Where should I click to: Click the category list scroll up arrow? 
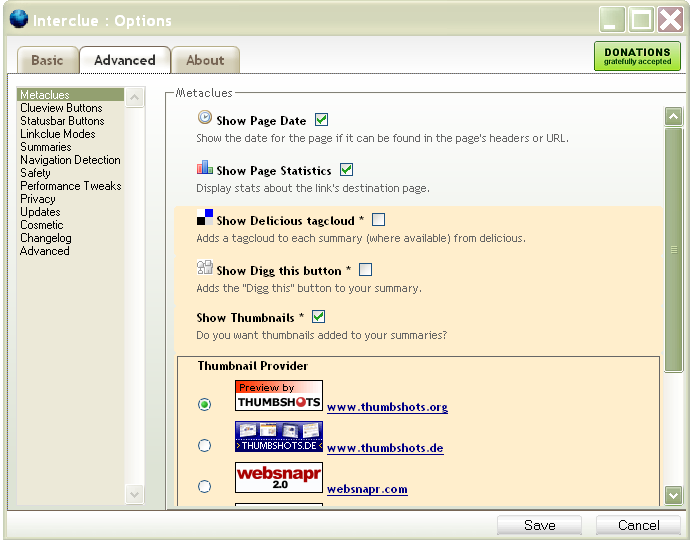(x=135, y=97)
